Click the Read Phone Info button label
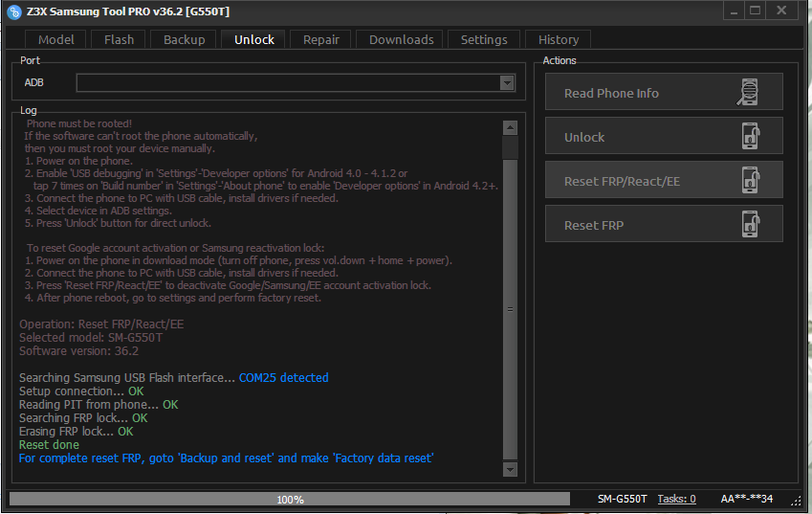The width and height of the screenshot is (812, 514). 611,93
